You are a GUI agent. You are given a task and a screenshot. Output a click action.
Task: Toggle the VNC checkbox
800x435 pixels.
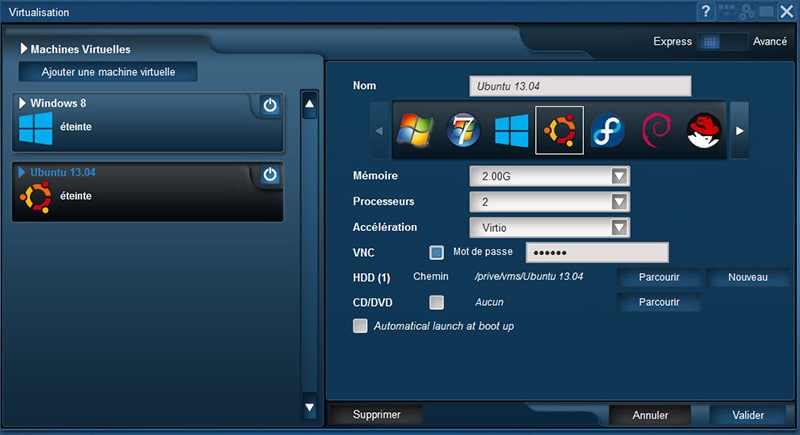[436, 252]
